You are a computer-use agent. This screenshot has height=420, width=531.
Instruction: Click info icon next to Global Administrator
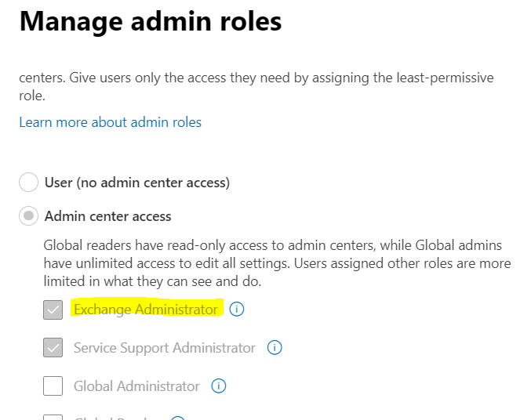tap(218, 386)
